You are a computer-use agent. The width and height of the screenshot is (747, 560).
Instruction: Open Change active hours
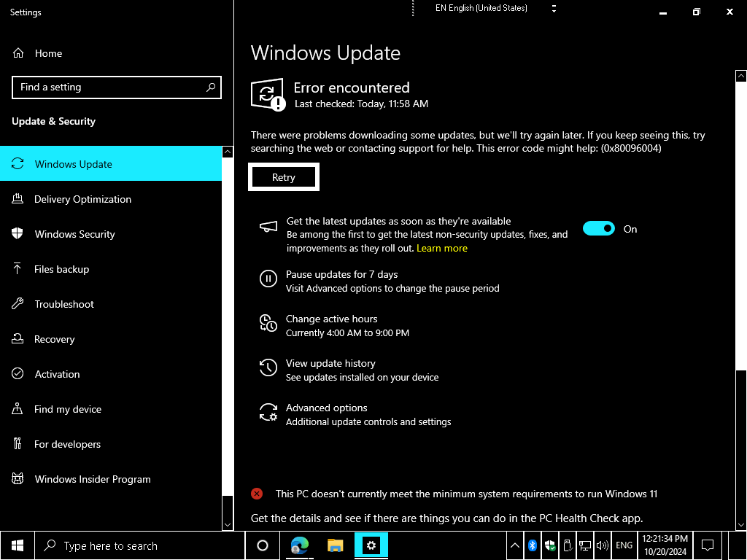coord(332,319)
